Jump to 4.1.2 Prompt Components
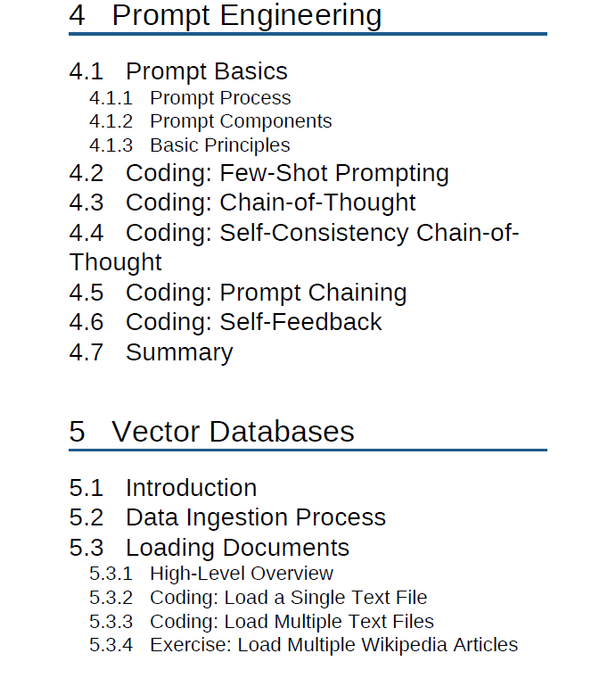 210,121
